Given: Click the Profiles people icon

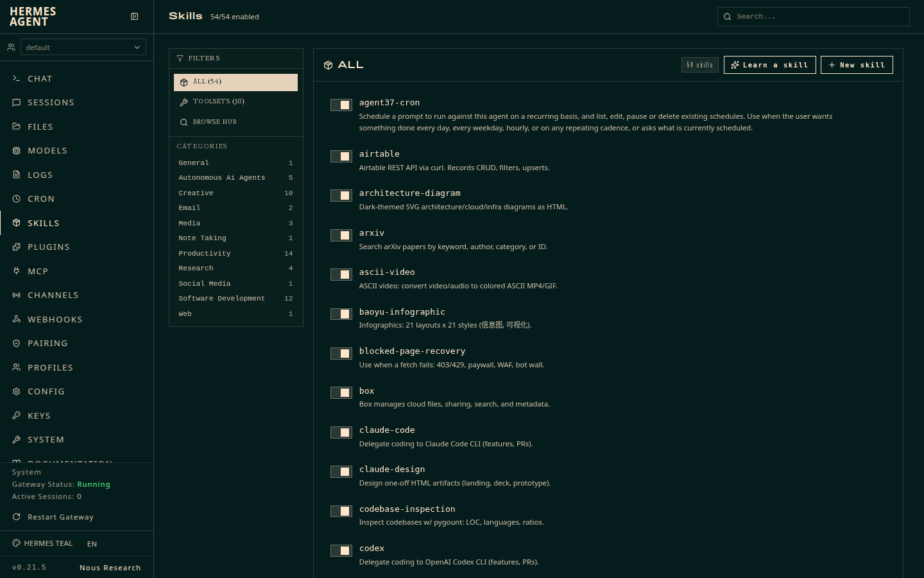Looking at the screenshot, I should pos(17,367).
